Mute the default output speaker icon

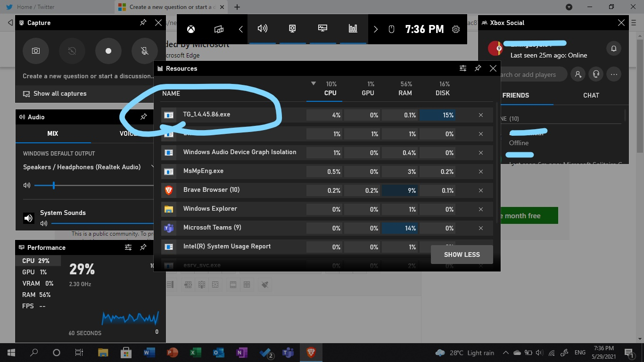[26, 185]
